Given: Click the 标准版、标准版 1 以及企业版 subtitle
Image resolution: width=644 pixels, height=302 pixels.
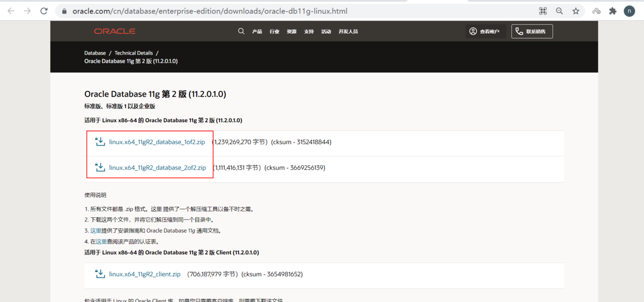Looking at the screenshot, I should tap(120, 107).
